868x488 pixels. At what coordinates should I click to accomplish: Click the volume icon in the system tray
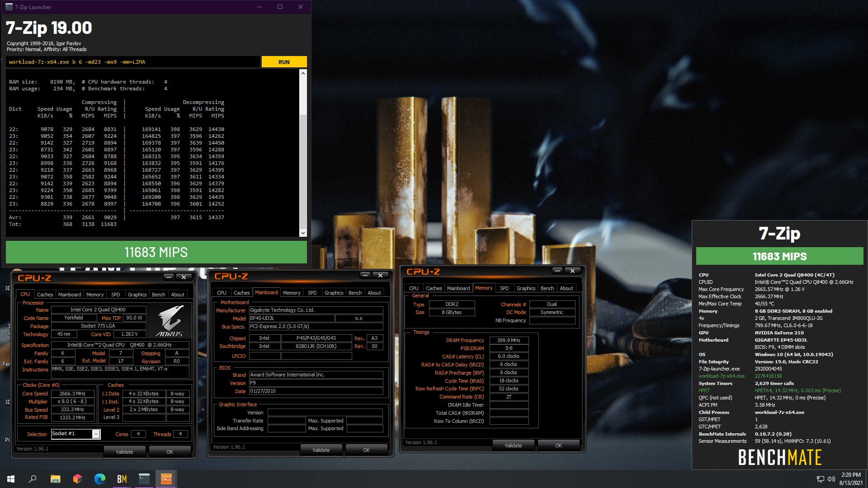tap(831, 479)
